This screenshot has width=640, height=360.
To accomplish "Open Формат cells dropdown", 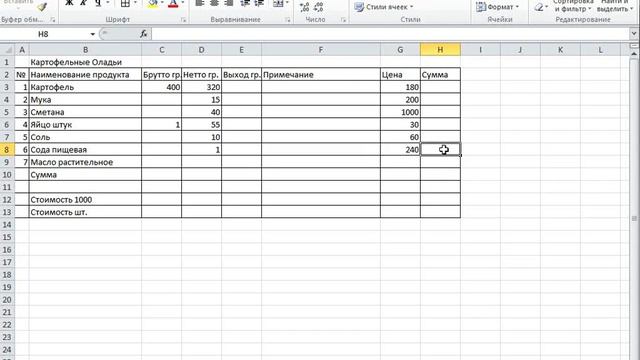I will click(x=498, y=7).
